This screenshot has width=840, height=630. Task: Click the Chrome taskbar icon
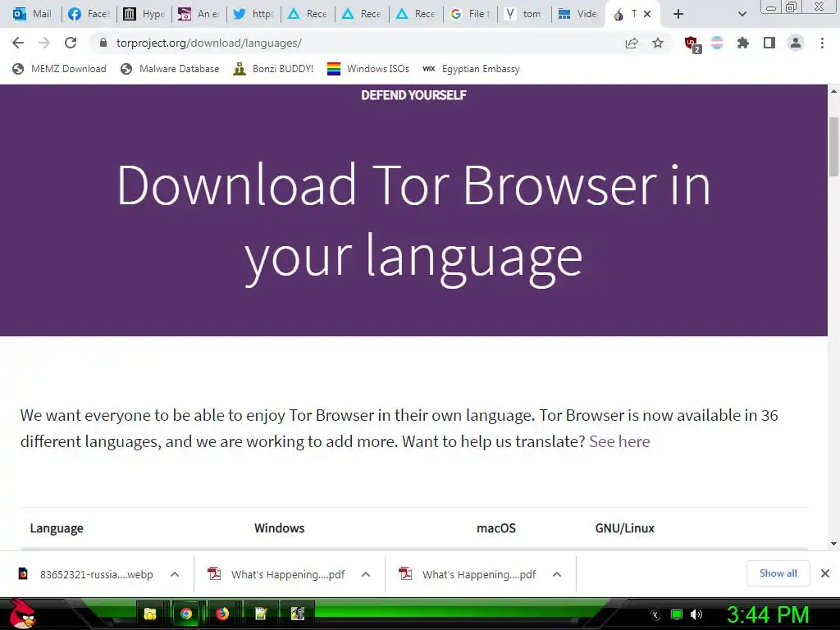186,614
